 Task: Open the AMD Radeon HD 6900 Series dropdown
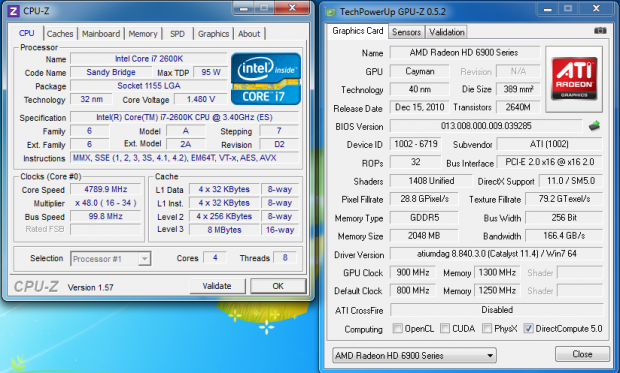(414, 355)
